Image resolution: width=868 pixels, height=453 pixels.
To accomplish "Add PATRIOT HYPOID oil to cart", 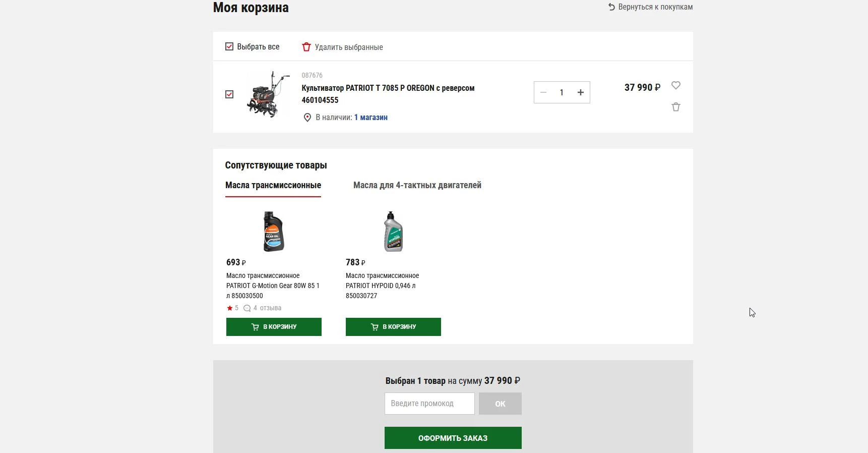I will (x=393, y=327).
